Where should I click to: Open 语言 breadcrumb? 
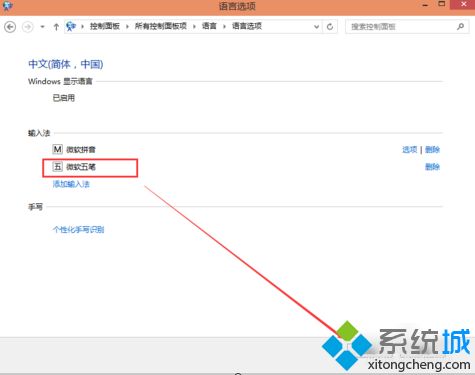(209, 26)
